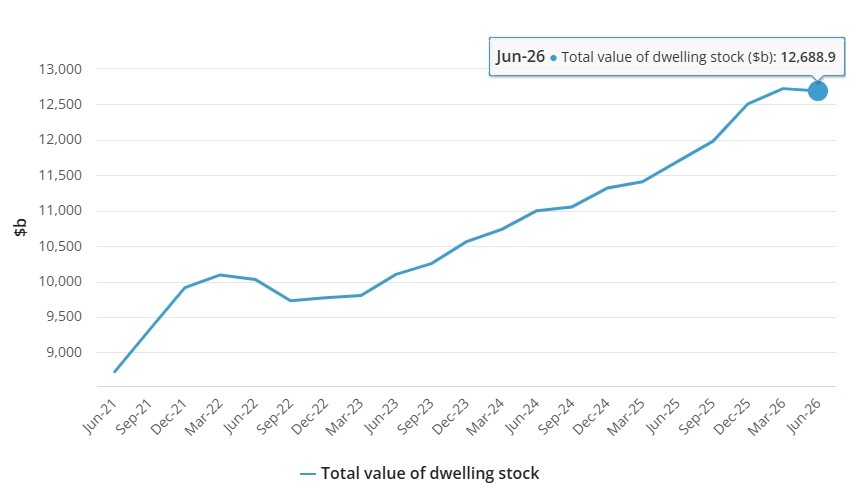Image resolution: width=855 pixels, height=491 pixels.
Task: Toggle the Total value of dwelling stock legend
Action: click(x=420, y=473)
